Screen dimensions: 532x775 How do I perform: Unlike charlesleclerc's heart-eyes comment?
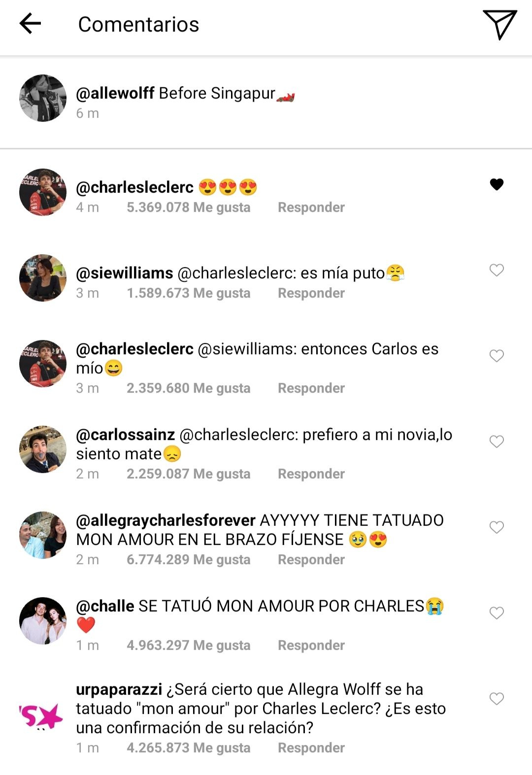(x=497, y=184)
